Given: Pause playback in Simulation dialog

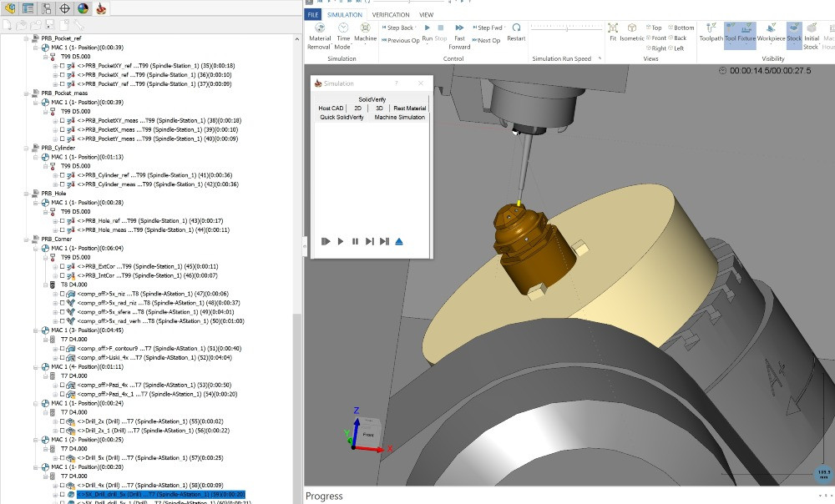Looking at the screenshot, I should click(x=355, y=241).
